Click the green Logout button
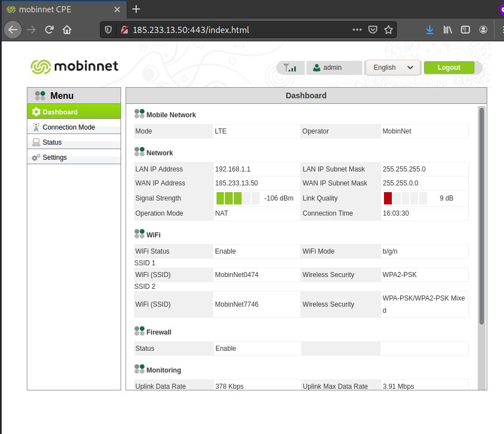Image resolution: width=504 pixels, height=434 pixels. 449,68
